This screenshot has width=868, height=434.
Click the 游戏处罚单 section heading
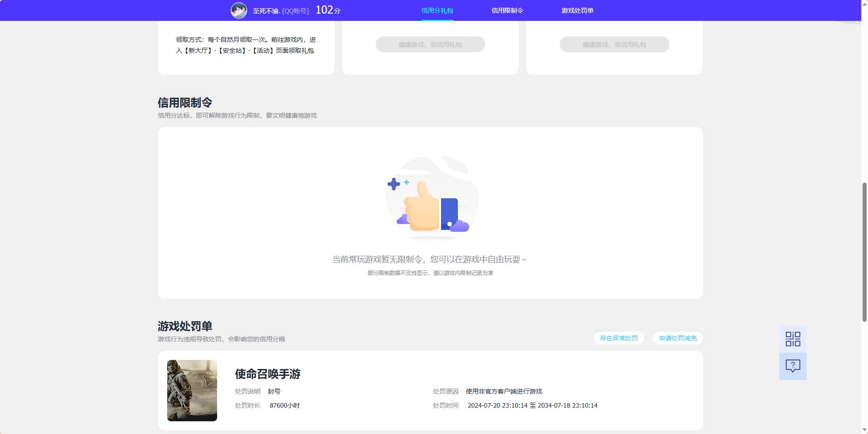[185, 326]
